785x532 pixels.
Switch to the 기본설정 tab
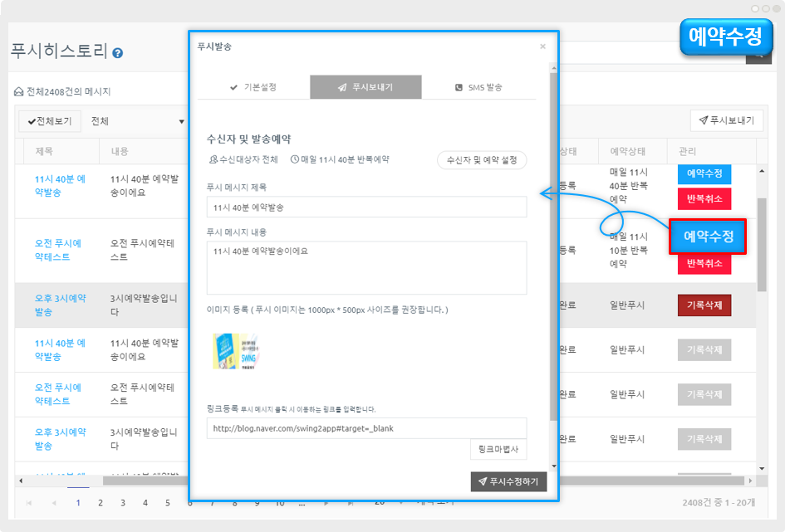point(253,87)
